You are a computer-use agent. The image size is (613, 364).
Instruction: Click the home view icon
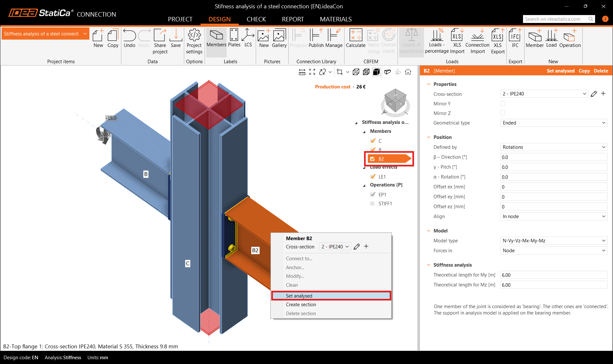tap(408, 72)
